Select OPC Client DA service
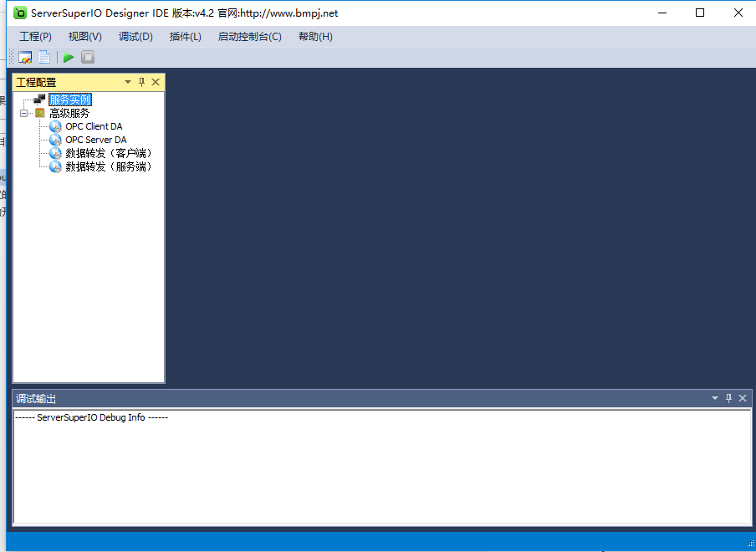 [x=94, y=126]
